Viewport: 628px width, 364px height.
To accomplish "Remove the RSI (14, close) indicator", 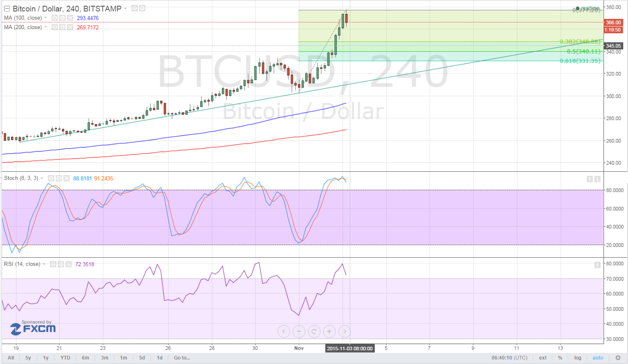I will pyautogui.click(x=68, y=264).
